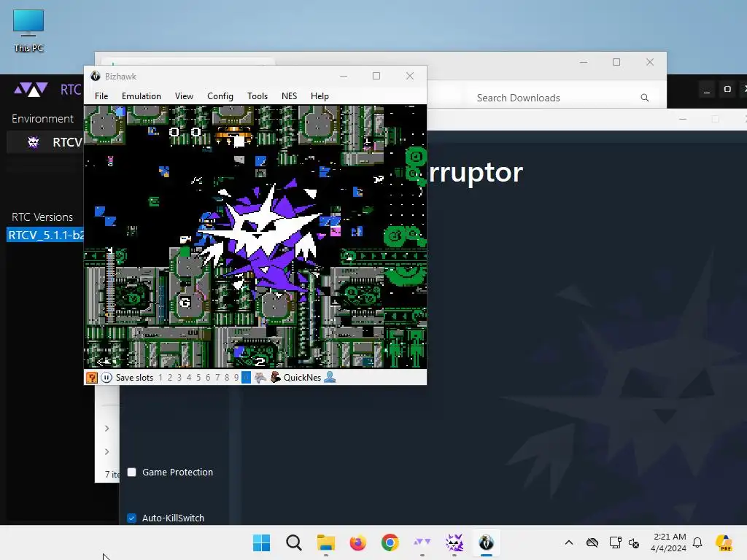The width and height of the screenshot is (747, 560).
Task: Open the File menu in Bizhawk
Action: point(101,96)
